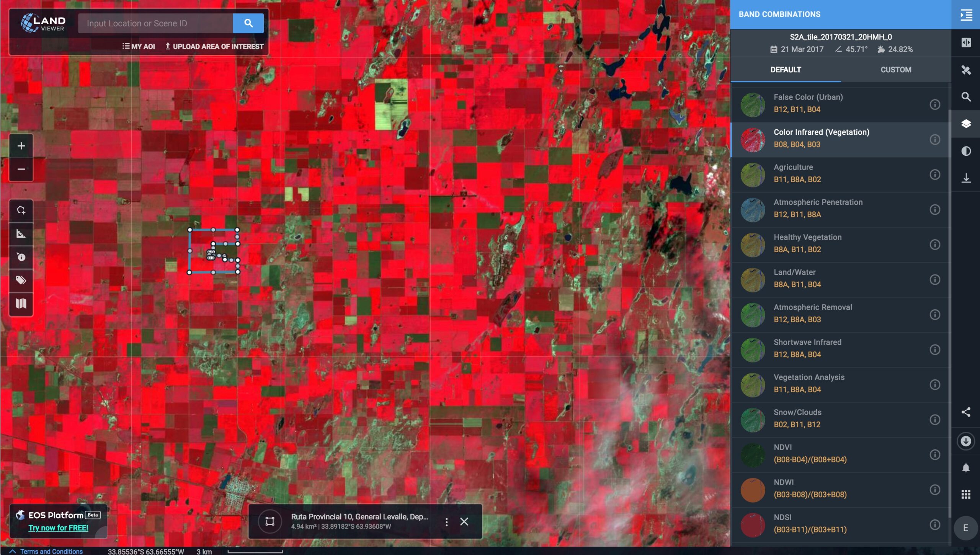Open the map labels tag tool
Viewport: 980px width, 555px height.
click(x=21, y=280)
